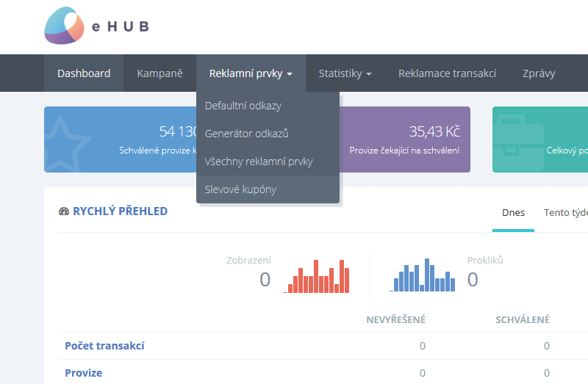Open Zprávy in the navigation bar
This screenshot has width=588, height=384.
(539, 73)
